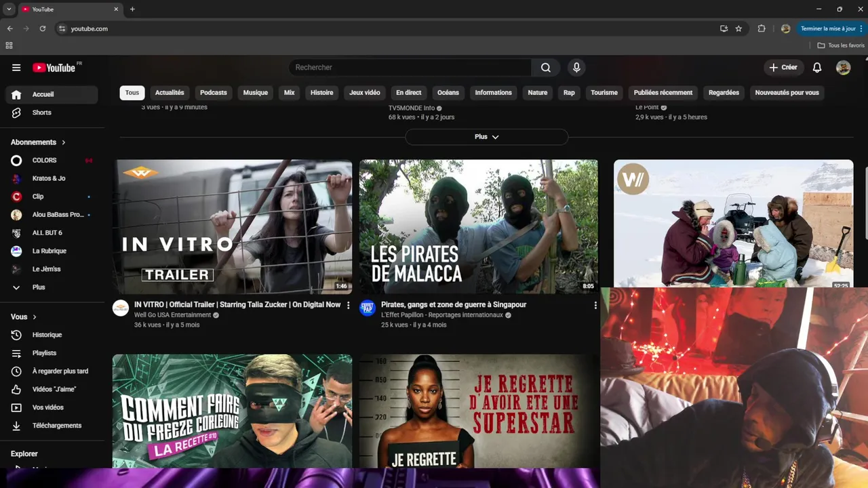Open À regarder plus tard

[52, 371]
